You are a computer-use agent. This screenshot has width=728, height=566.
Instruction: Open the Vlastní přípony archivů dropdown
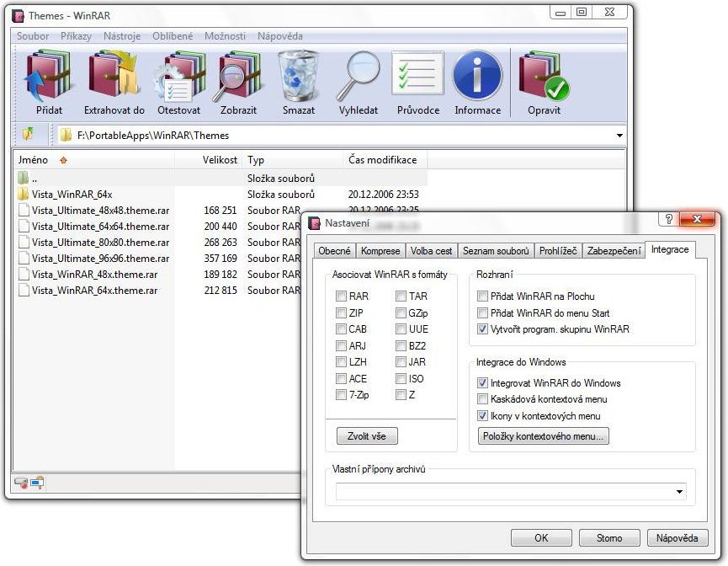pyautogui.click(x=680, y=492)
